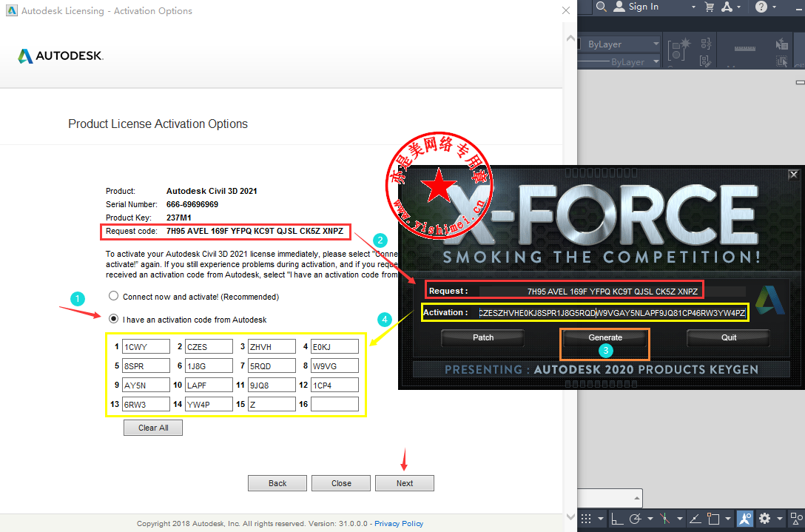Select 'Connect now and activate!' radio option
Screen dimensions: 805x532
(113, 296)
